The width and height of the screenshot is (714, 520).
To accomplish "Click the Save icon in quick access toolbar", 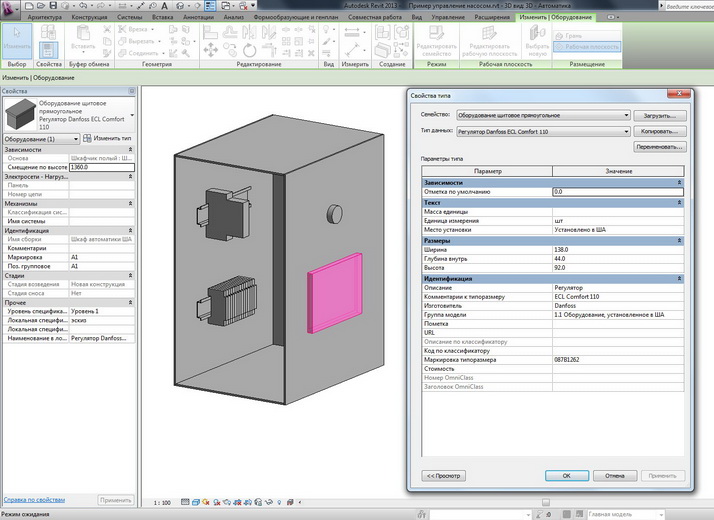I will tap(53, 6).
